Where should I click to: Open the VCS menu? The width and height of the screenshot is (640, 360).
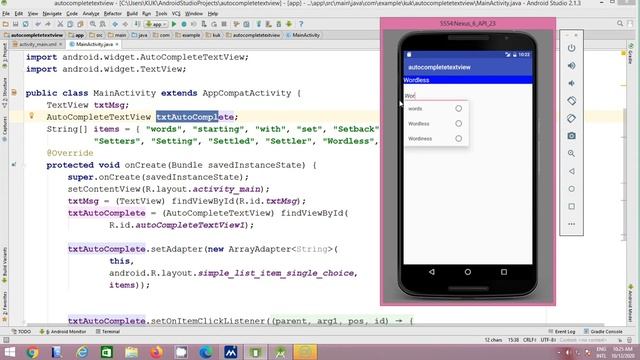(x=176, y=13)
